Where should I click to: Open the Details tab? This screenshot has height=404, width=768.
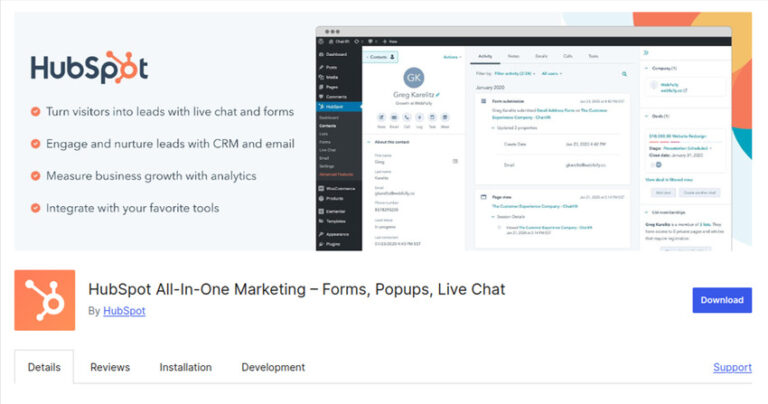click(44, 367)
